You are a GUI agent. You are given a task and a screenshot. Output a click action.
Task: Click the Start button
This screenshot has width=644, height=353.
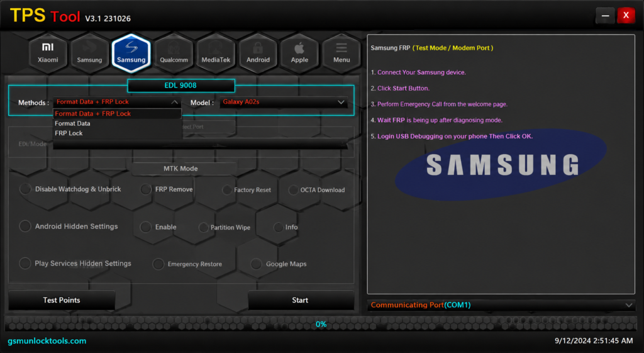[x=301, y=300]
